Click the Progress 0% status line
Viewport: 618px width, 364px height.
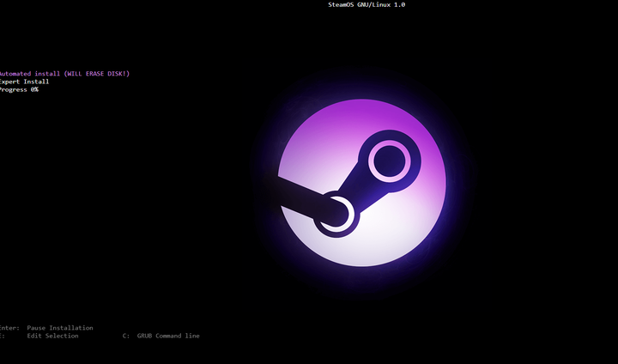pos(19,89)
